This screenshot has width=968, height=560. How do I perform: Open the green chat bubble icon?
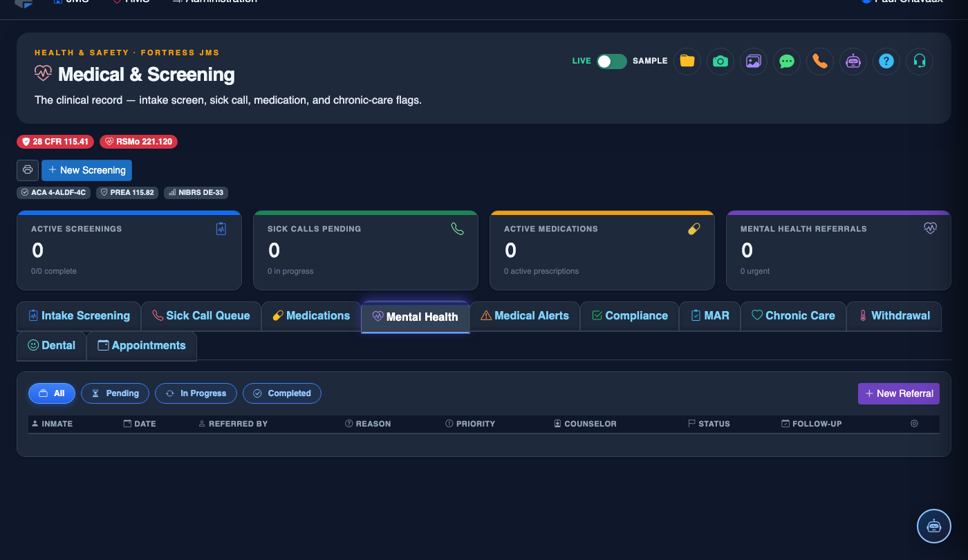pyautogui.click(x=787, y=61)
